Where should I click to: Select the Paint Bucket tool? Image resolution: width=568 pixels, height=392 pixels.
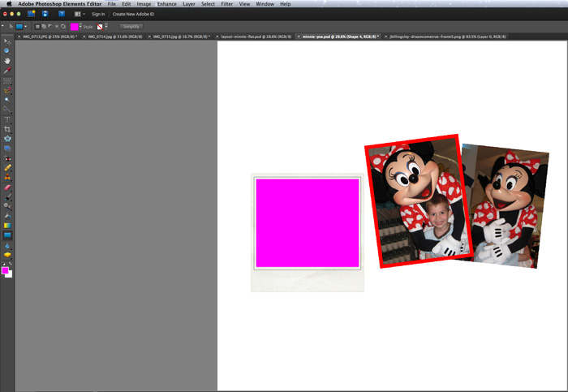[6, 216]
